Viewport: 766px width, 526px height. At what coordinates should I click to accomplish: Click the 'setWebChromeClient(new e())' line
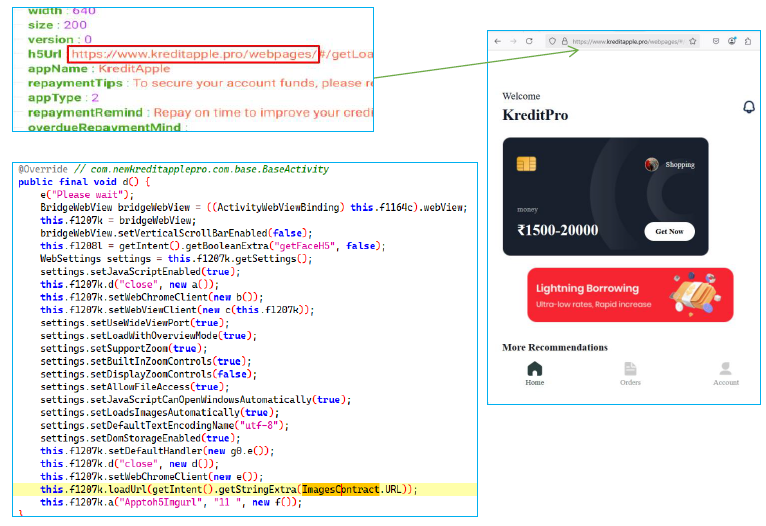point(151,477)
